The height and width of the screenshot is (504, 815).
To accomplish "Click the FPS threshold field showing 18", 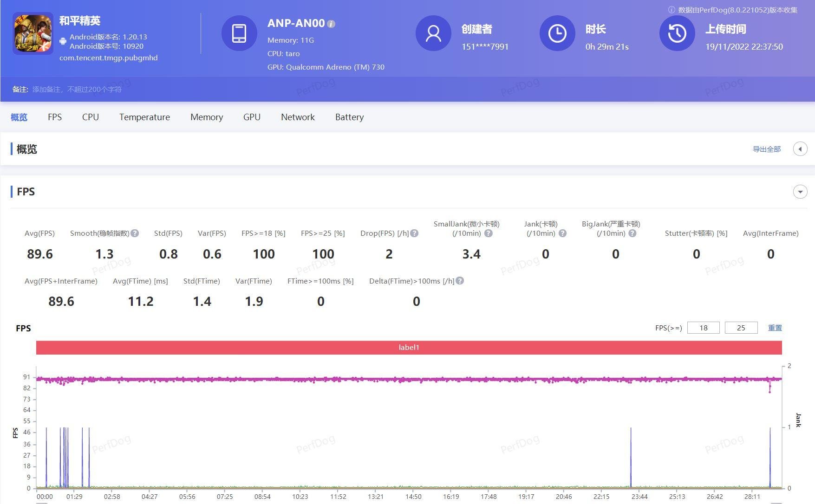I will [x=703, y=328].
